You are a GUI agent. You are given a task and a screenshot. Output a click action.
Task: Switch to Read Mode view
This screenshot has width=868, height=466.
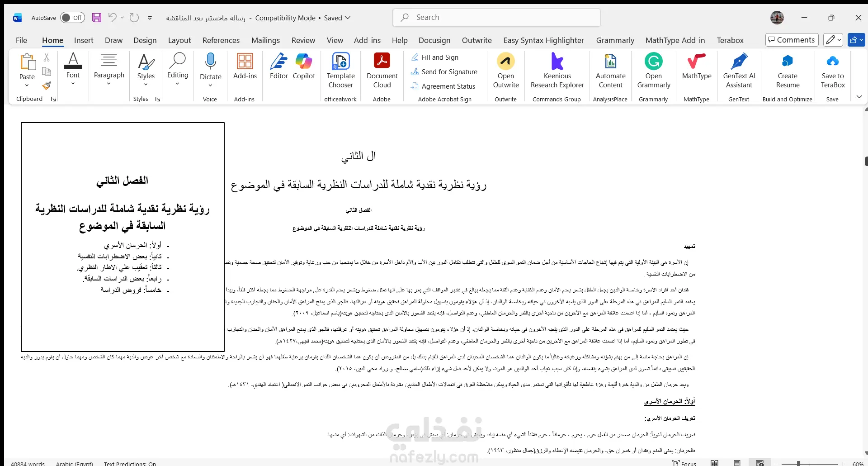click(714, 463)
